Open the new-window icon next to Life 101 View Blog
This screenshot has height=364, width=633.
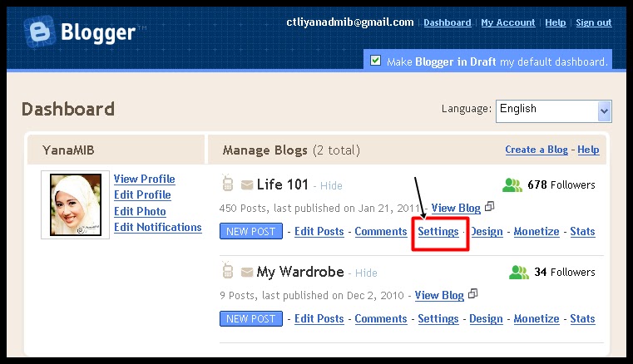(x=489, y=207)
